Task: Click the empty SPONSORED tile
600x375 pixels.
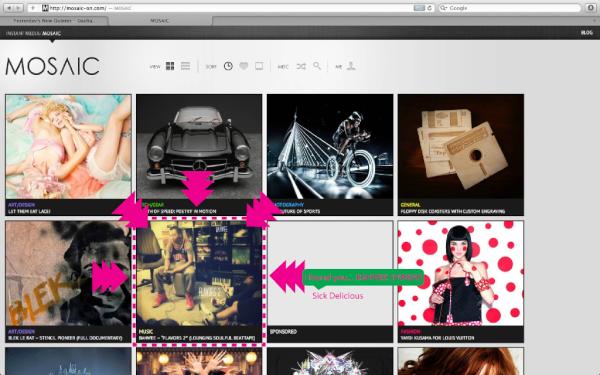Action: 330,273
